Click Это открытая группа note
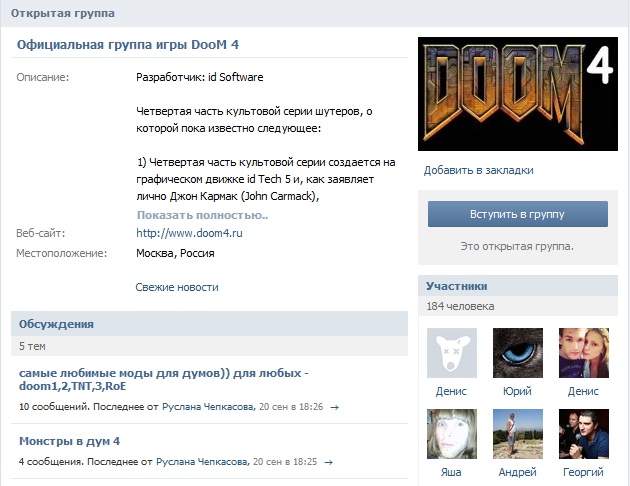This screenshot has height=486, width=630. tap(517, 246)
